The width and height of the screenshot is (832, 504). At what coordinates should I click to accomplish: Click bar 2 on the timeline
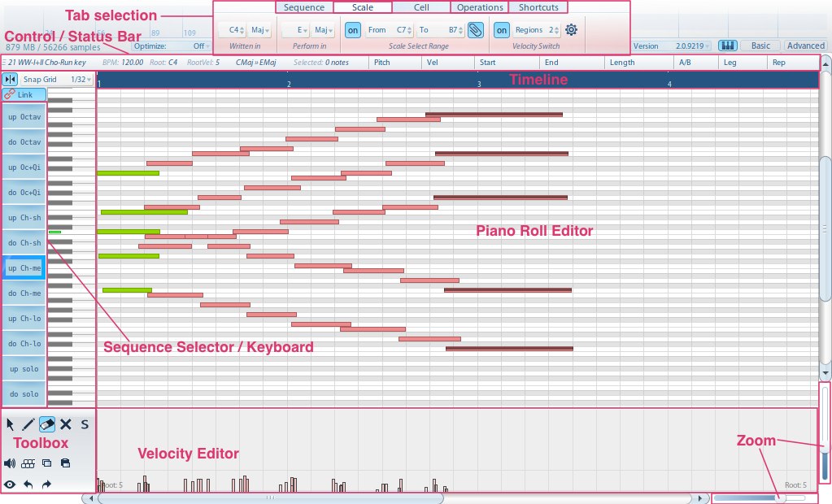tap(289, 84)
